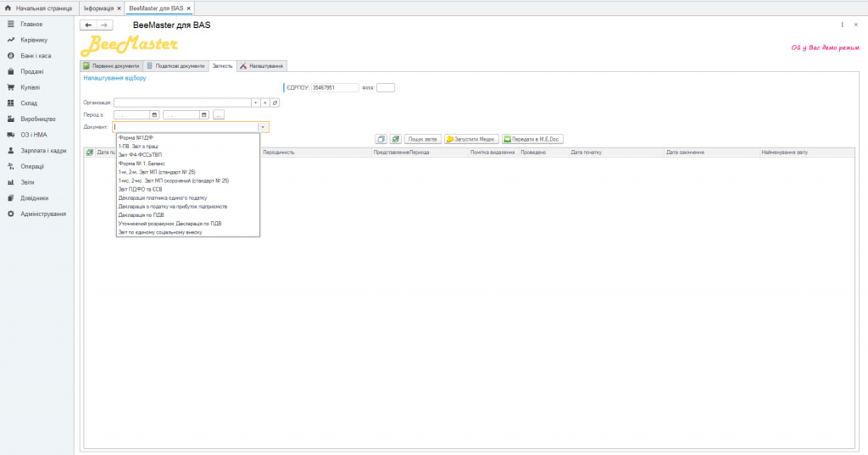Image resolution: width=868 pixels, height=455 pixels.
Task: Choose Форма №1ДФ from list
Action: 187,138
